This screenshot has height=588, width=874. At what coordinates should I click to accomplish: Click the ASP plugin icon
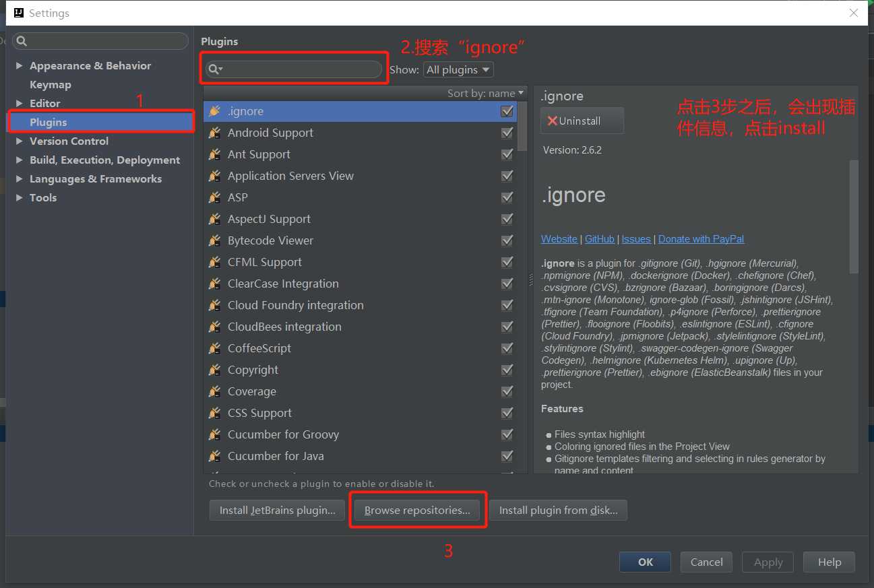click(x=215, y=197)
